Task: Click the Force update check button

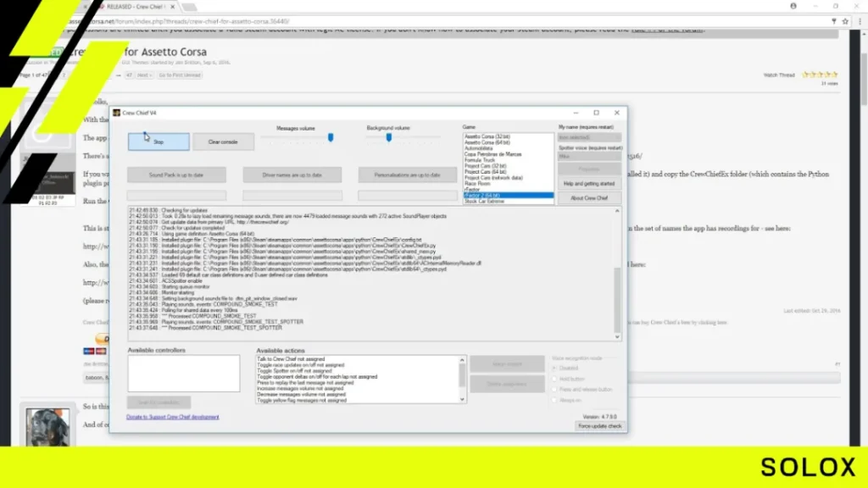Action: click(x=599, y=426)
